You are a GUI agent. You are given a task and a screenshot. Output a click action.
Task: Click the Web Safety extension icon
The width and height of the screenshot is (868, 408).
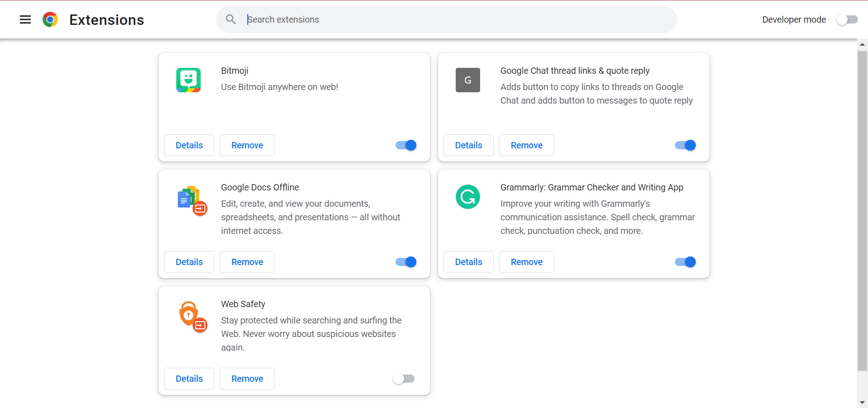pyautogui.click(x=193, y=317)
